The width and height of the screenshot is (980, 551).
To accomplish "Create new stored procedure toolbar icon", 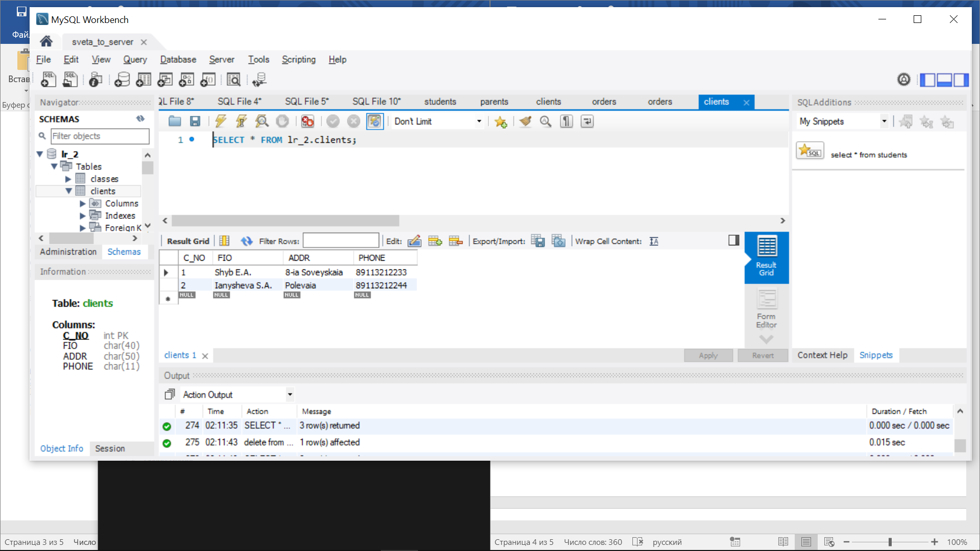I will point(186,80).
